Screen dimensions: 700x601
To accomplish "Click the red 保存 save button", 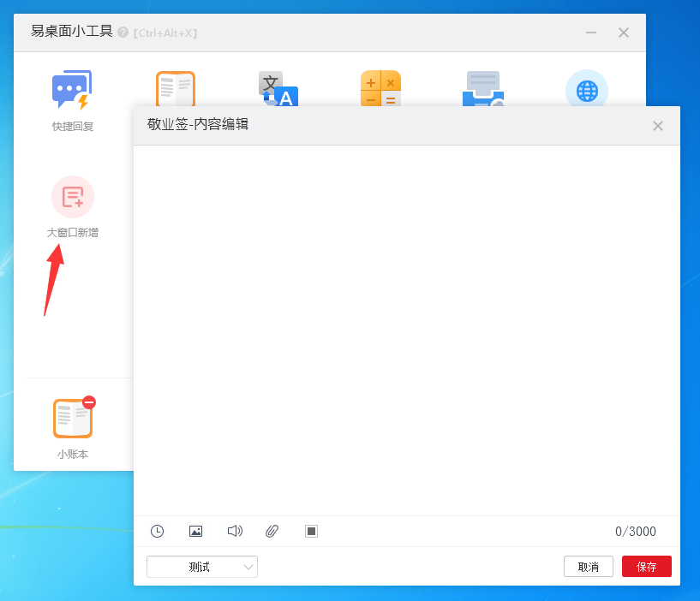I will coord(646,567).
